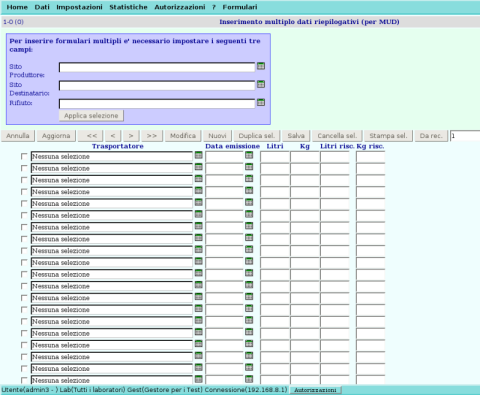This screenshot has height=395, width=480.
Task: Click the Duplica sel. button
Action: click(257, 136)
